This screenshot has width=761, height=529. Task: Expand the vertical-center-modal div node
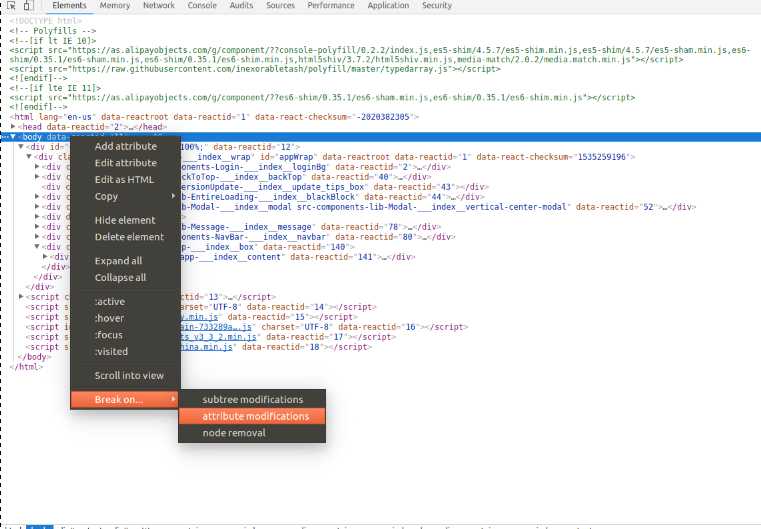37,206
